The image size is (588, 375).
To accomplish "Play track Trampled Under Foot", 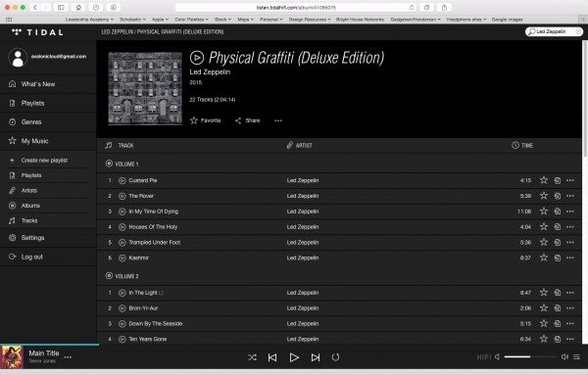I will pos(122,243).
